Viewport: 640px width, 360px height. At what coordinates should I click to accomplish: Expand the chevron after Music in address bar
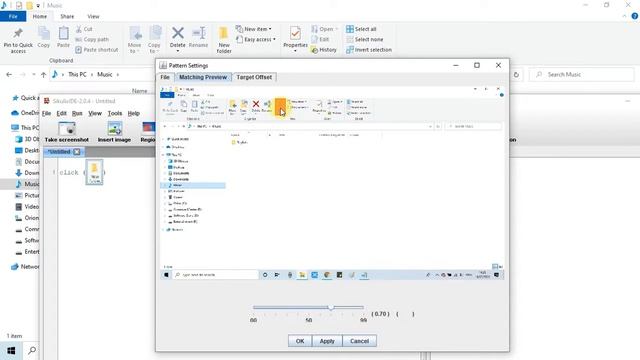click(x=118, y=75)
